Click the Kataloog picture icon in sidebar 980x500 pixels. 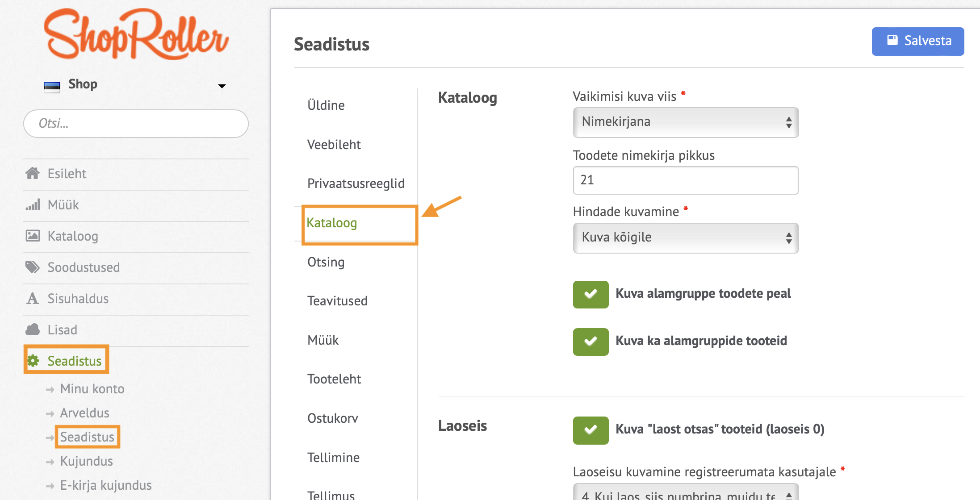[33, 236]
